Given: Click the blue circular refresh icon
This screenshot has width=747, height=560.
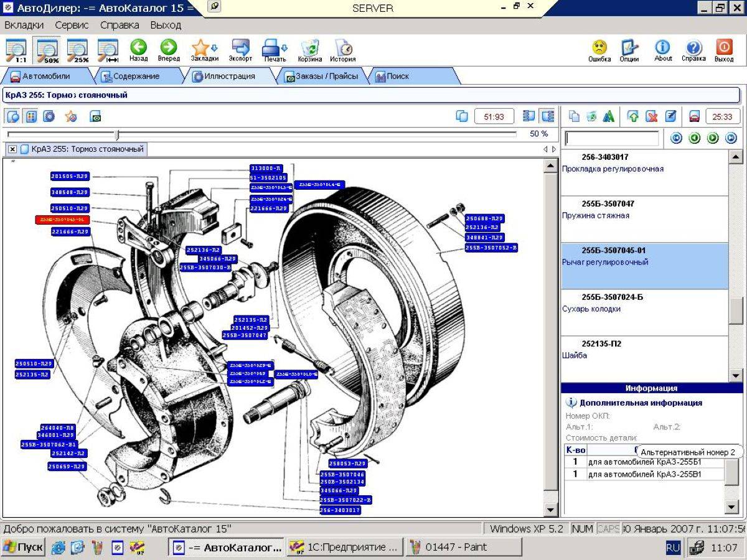Looking at the screenshot, I should click(x=49, y=116).
